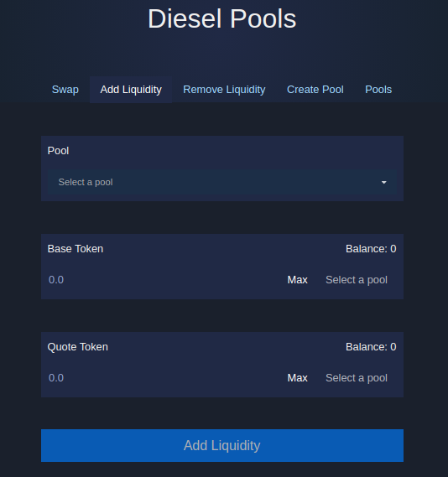The height and width of the screenshot is (477, 448).
Task: Open the 'Select a pool' dropdown field
Action: (x=222, y=182)
